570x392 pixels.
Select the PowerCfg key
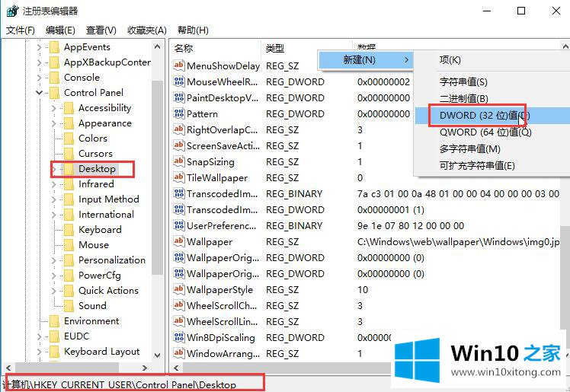click(100, 276)
